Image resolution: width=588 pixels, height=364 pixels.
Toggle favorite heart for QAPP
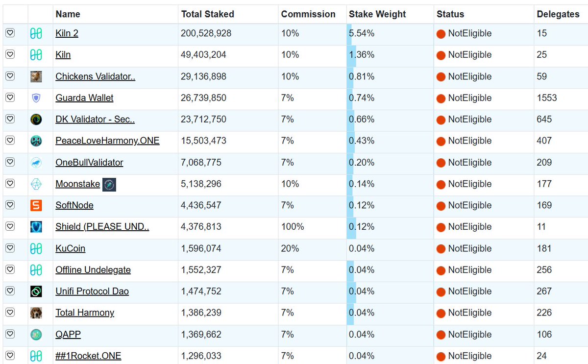[x=10, y=334]
